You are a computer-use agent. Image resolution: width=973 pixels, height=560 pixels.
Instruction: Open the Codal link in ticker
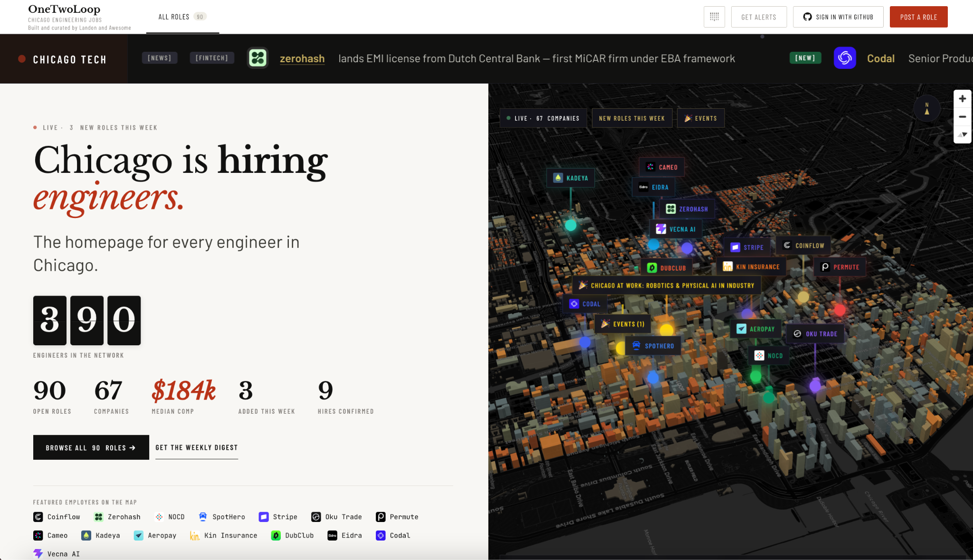(881, 58)
